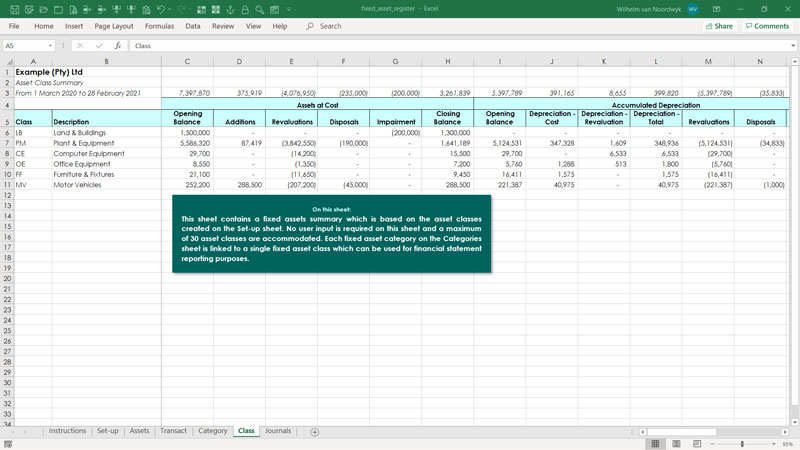Click the Share button

click(719, 26)
